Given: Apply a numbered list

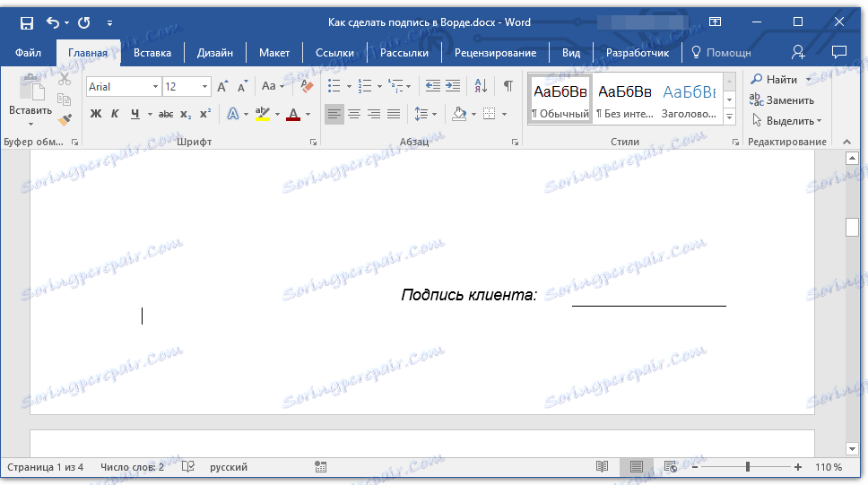Looking at the screenshot, I should 364,86.
